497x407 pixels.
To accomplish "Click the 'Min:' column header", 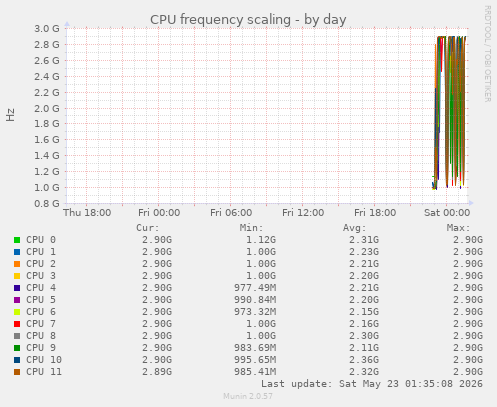I will point(251,228).
